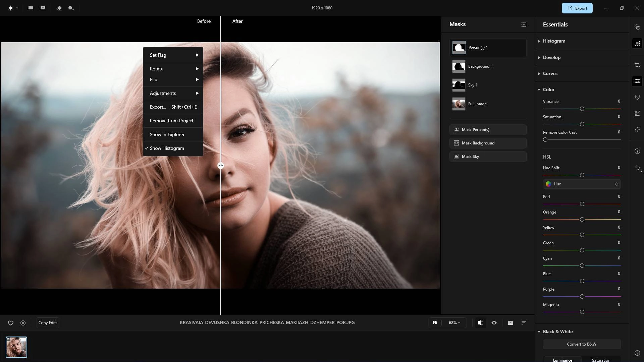Click the Blue hue slider handle
Screen dimensions: 644x362
click(582, 281)
